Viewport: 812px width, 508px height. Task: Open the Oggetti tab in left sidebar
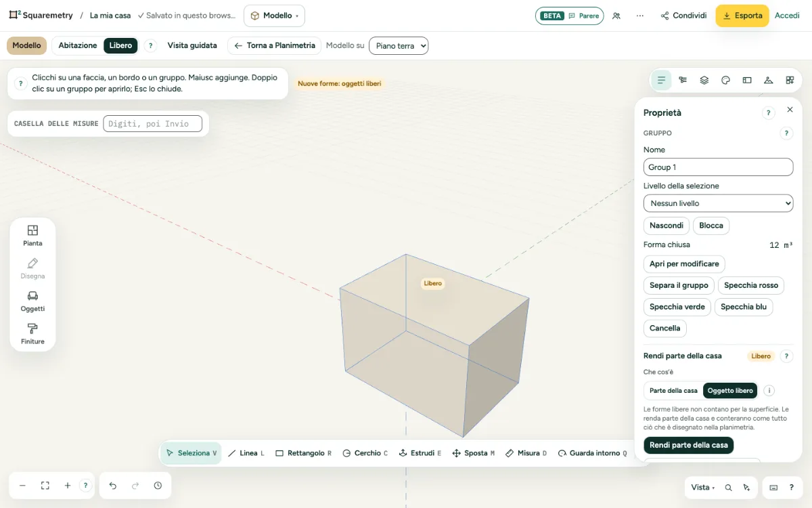pos(32,301)
